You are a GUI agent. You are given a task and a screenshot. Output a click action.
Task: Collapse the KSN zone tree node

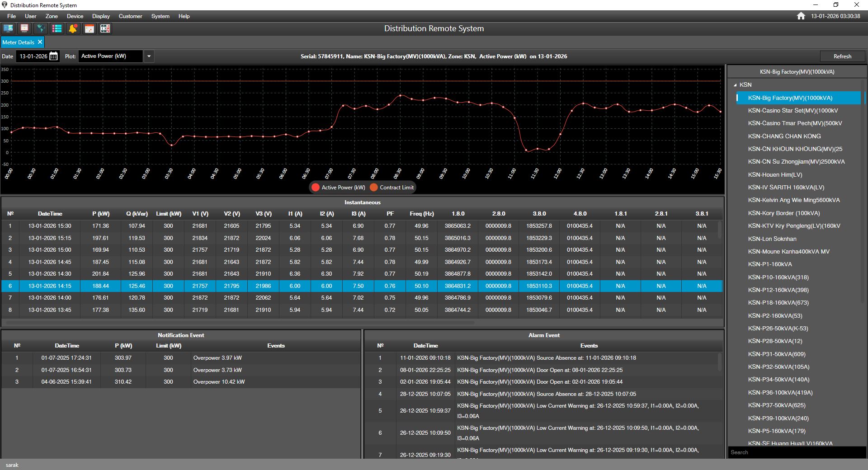point(735,85)
